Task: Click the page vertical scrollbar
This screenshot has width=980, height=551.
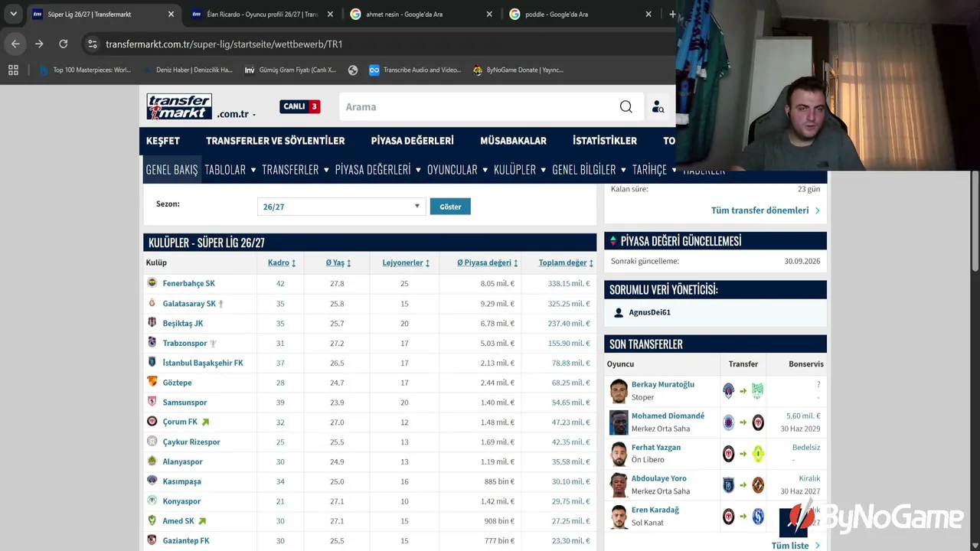Action: [975, 222]
